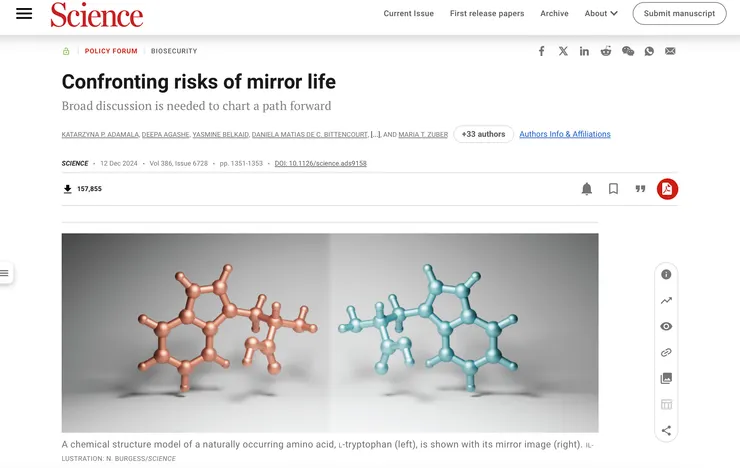The width and height of the screenshot is (740, 468).
Task: Click the eye icon in side rail
Action: click(666, 326)
